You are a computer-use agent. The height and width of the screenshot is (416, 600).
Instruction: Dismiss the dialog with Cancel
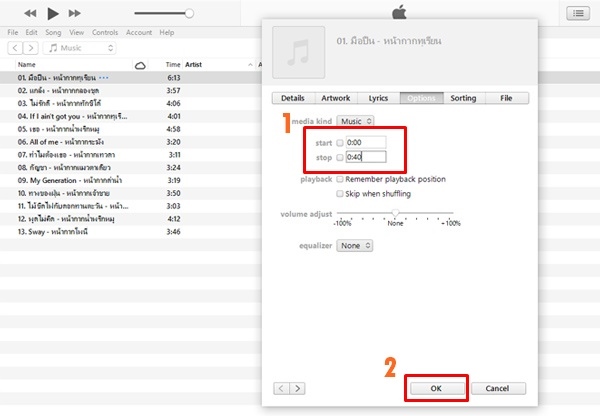click(498, 388)
